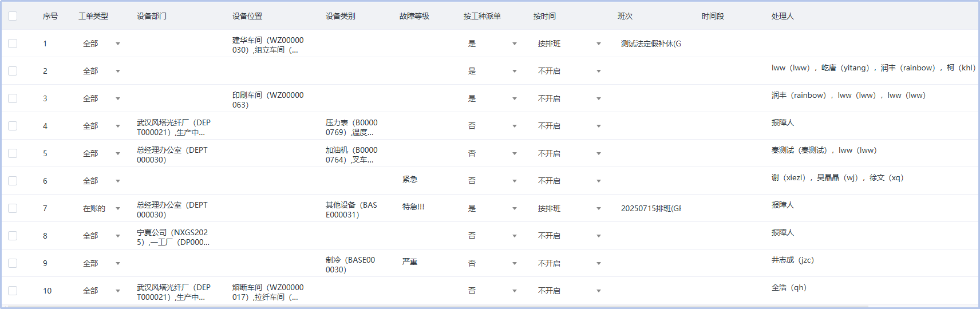This screenshot has height=309, width=980.
Task: Tick the select-all checkbox in the header
Action: pos(13,16)
